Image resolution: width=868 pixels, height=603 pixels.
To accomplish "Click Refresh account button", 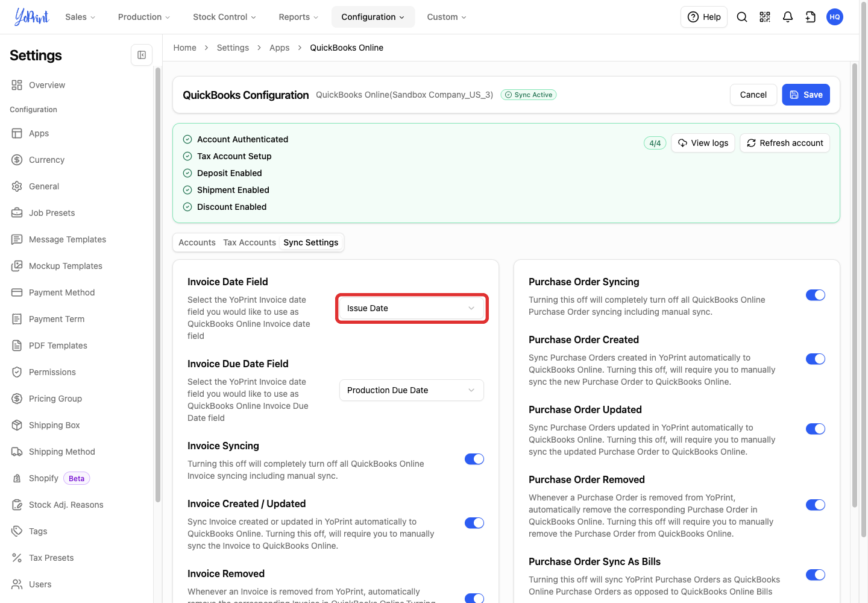I will (x=785, y=143).
